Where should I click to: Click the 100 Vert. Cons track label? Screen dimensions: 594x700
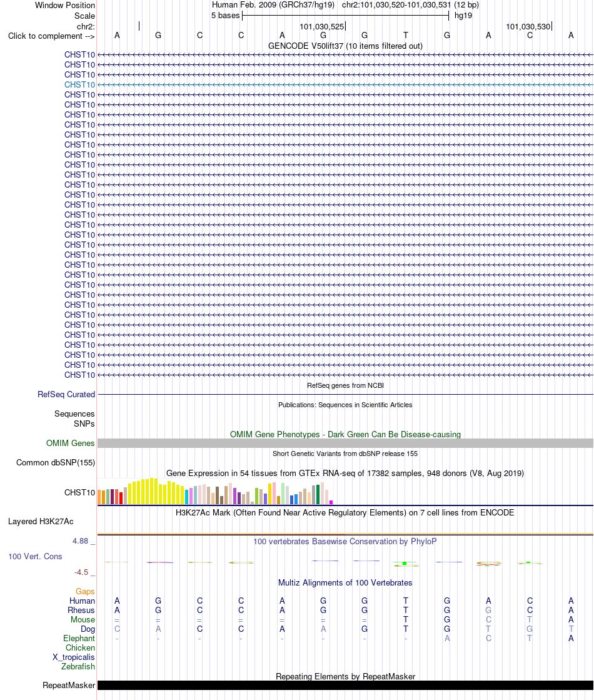pos(35,557)
